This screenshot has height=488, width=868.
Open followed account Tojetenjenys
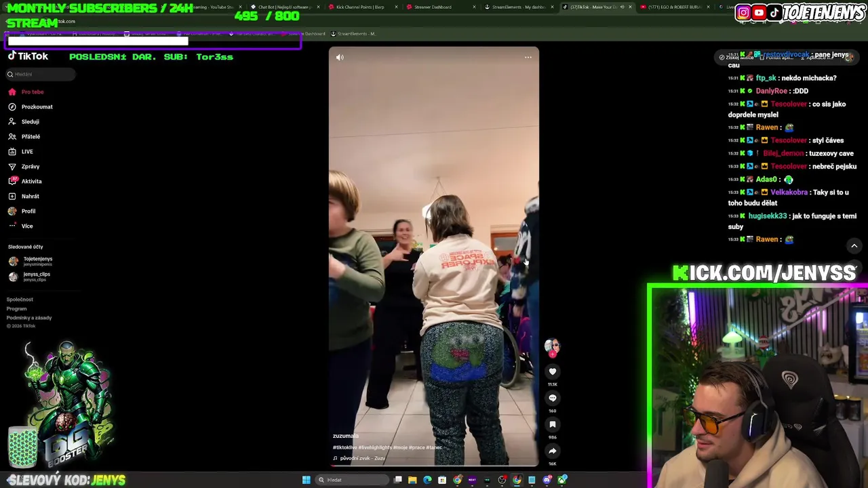pos(31,261)
